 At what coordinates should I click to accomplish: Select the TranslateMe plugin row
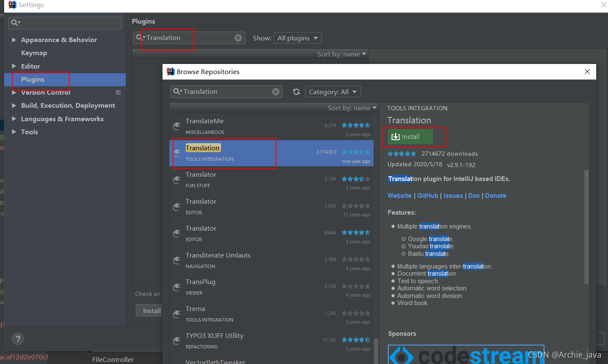click(x=271, y=127)
